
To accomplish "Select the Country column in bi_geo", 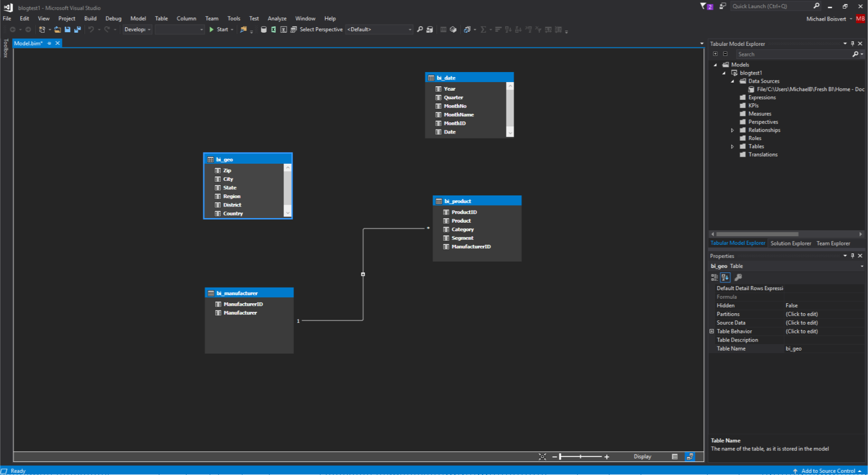I will coord(233,214).
